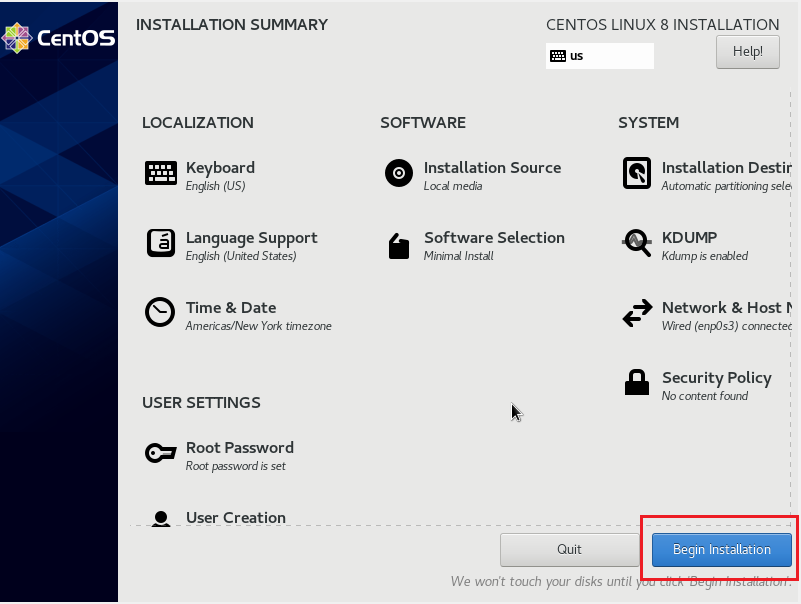Click the LOCALIZATION section heading

198,123
